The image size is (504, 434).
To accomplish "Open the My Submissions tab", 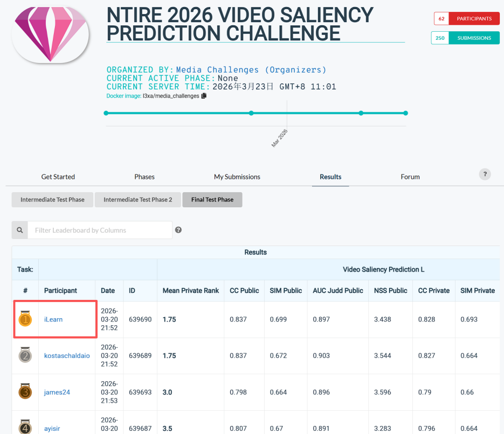I will click(x=237, y=177).
